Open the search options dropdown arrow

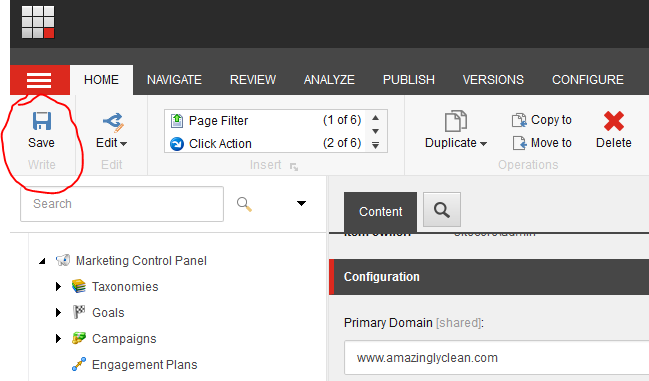click(301, 203)
